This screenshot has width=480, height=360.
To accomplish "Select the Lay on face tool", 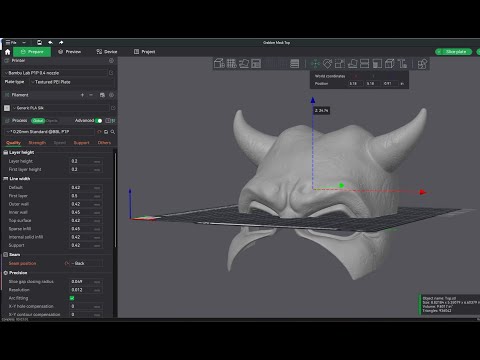I will point(352,64).
